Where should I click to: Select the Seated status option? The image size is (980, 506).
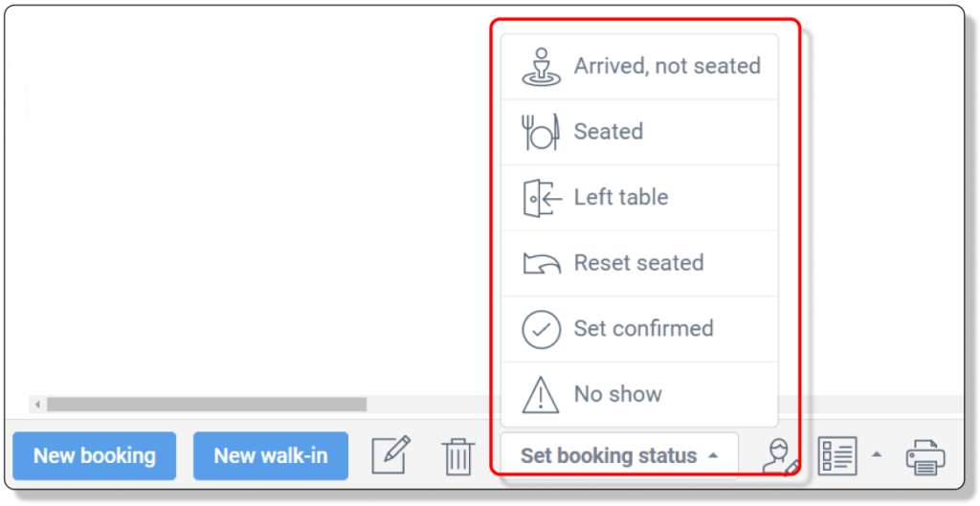pos(639,132)
